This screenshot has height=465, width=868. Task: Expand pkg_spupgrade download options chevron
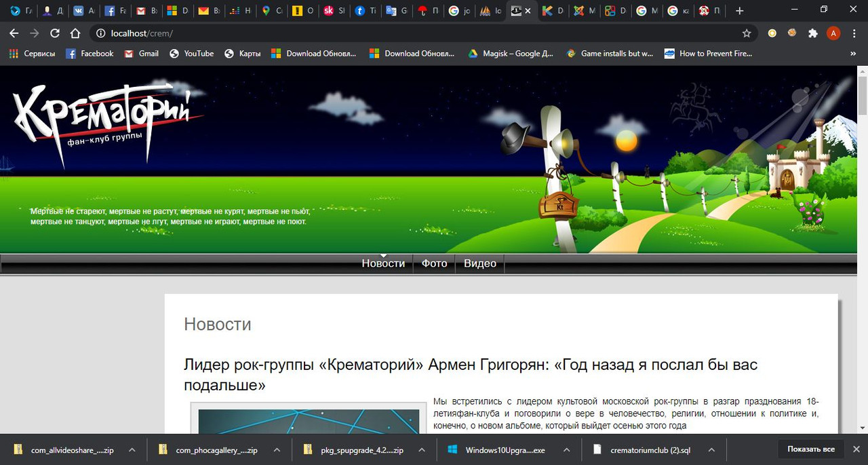coord(422,449)
